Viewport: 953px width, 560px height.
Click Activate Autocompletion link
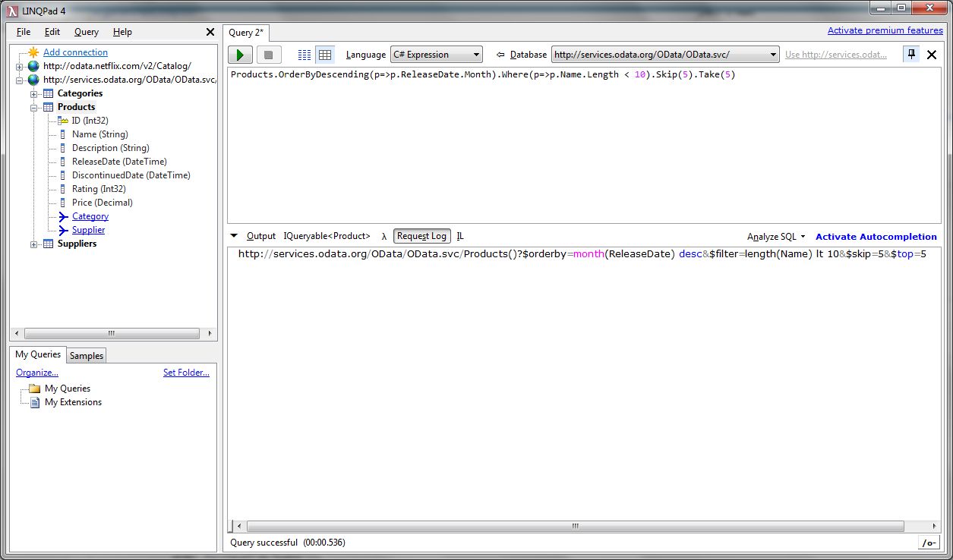[876, 237]
